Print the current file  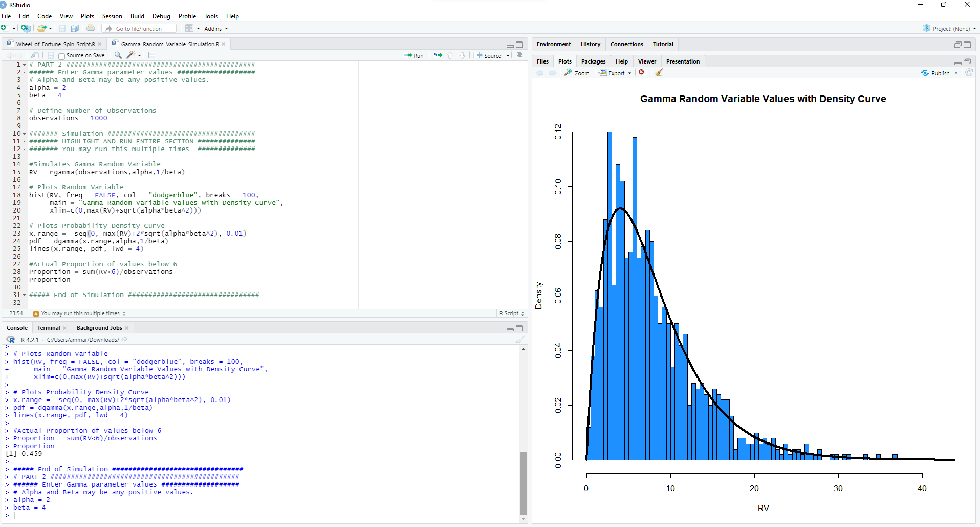pos(91,28)
